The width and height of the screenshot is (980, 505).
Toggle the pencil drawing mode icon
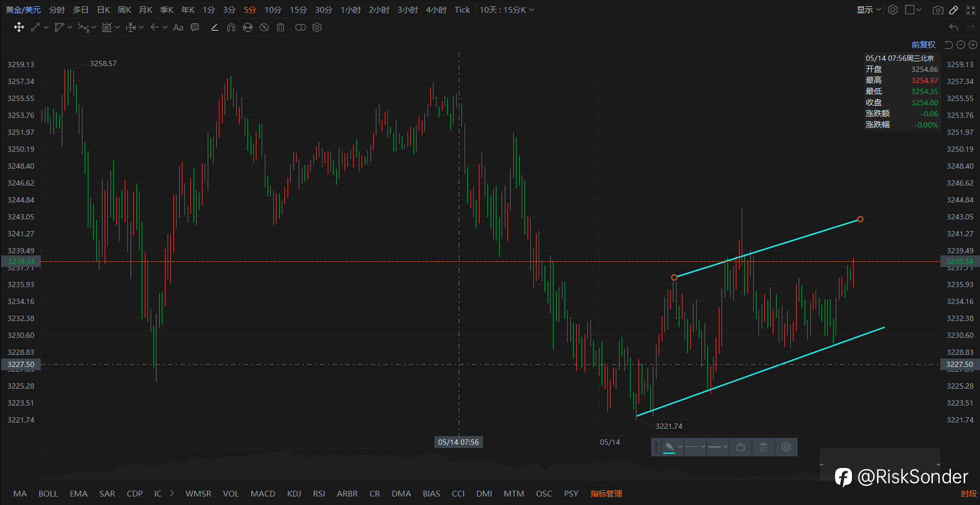point(954,10)
